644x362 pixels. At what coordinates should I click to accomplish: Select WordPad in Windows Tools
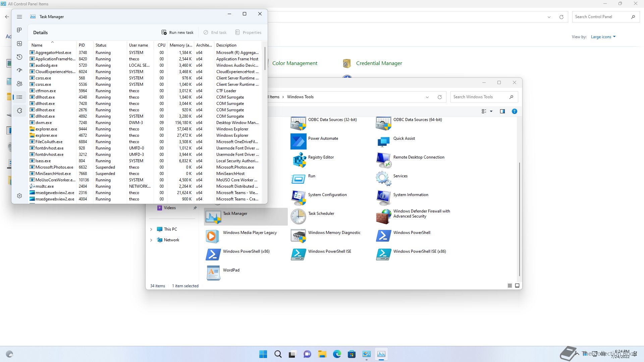(x=223, y=273)
